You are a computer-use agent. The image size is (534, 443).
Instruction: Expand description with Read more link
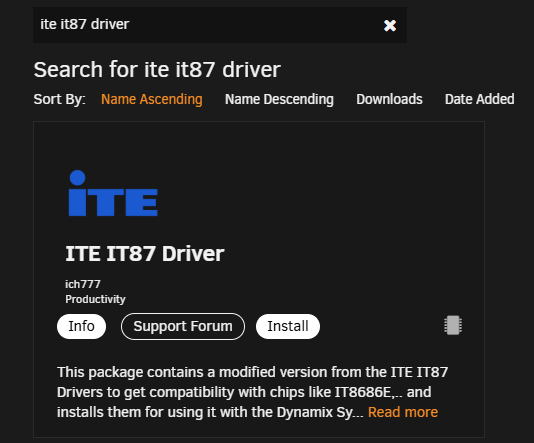(x=403, y=412)
